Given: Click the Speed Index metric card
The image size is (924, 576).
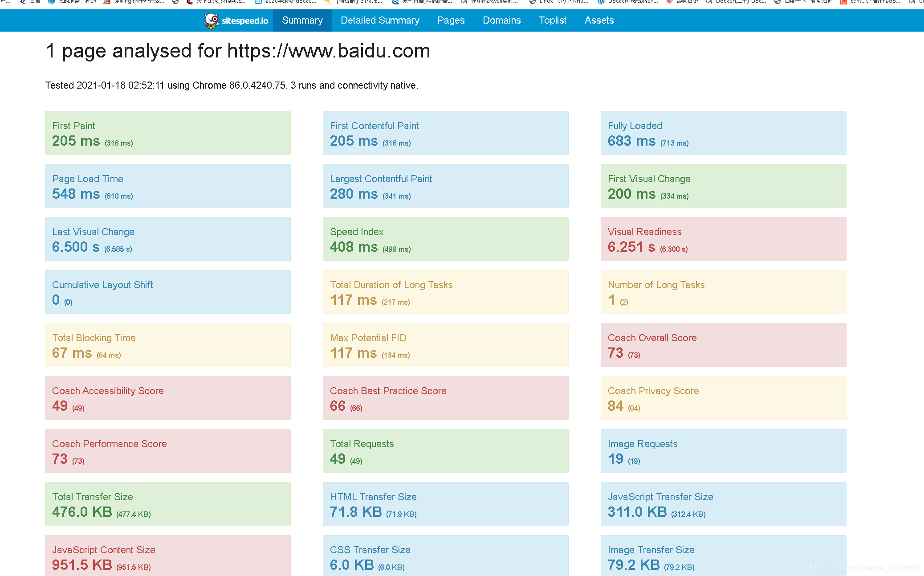Looking at the screenshot, I should click(445, 239).
